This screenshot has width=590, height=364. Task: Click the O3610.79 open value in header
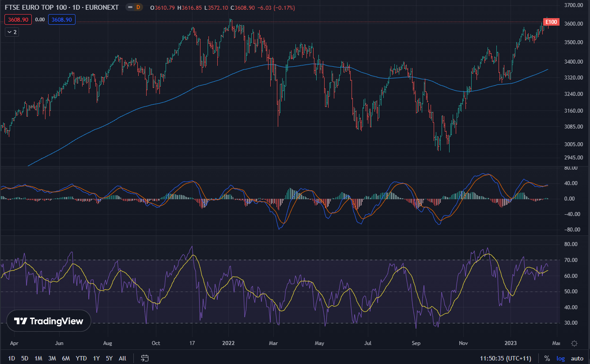(163, 8)
